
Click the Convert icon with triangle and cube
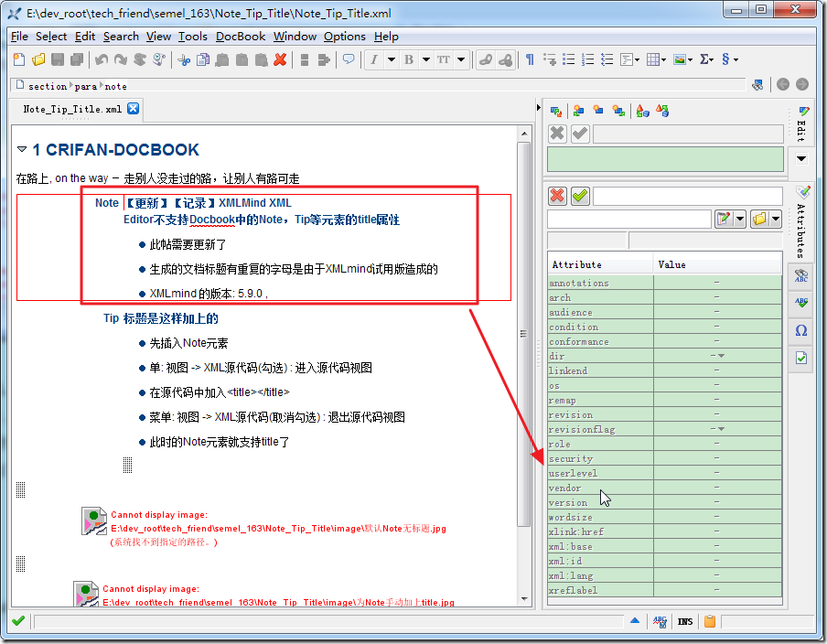642,111
